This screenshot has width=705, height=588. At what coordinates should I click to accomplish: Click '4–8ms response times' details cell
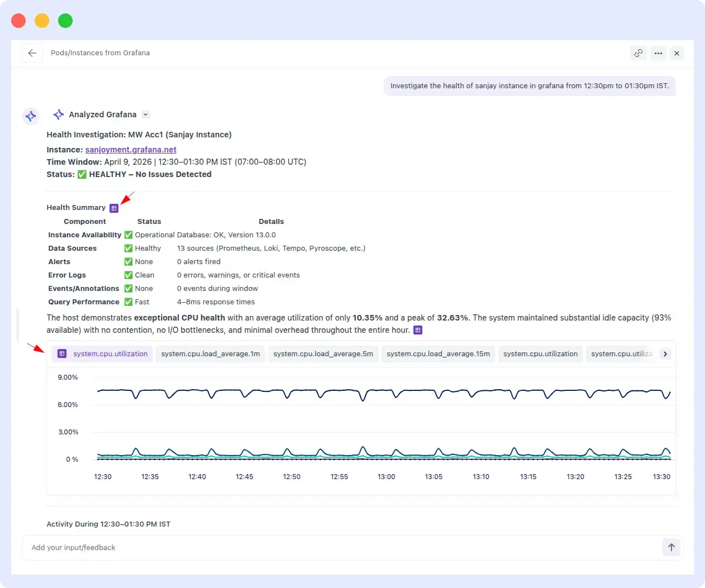tap(216, 302)
